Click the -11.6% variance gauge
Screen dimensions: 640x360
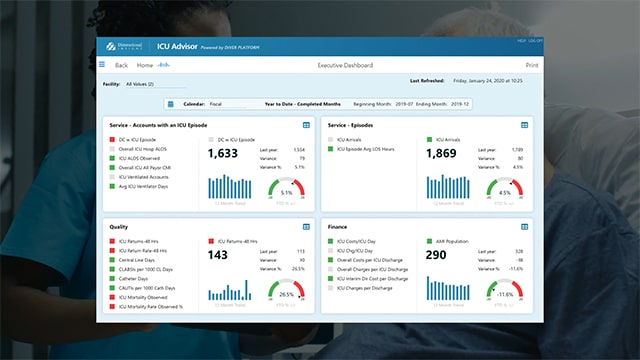tap(504, 290)
